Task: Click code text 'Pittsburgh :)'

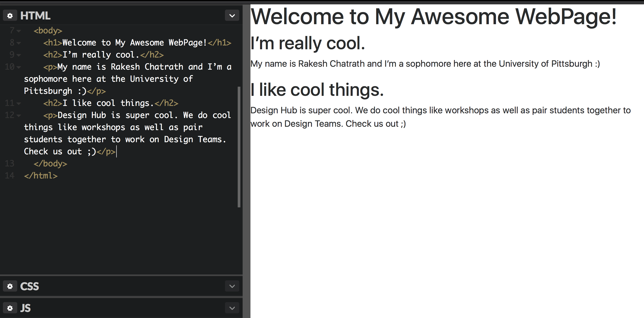Action: (x=55, y=91)
